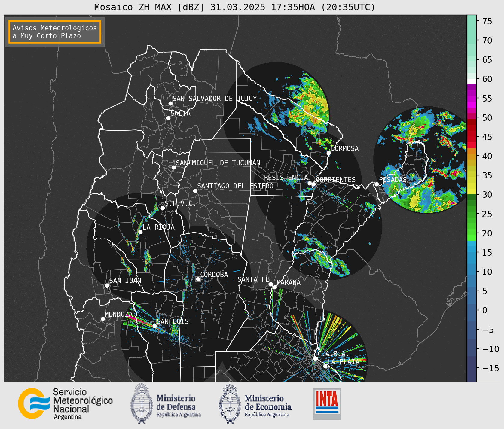Click the C.A.B.A. city marker
Viewport: 504px width, 429px height.
(x=315, y=358)
